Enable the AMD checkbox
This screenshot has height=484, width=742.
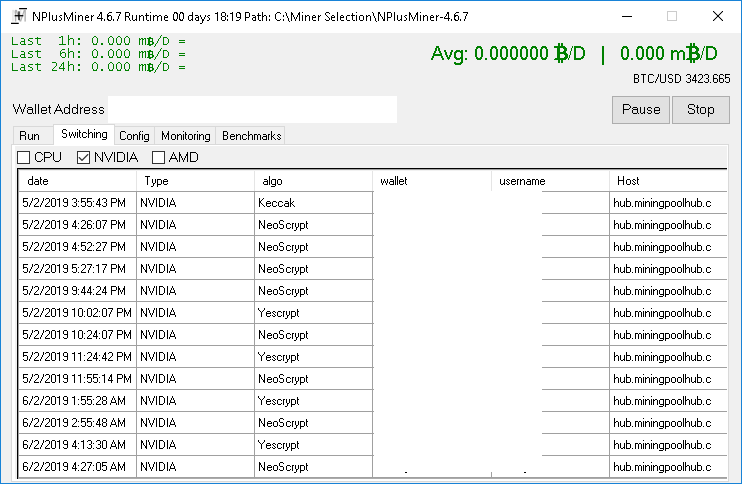pyautogui.click(x=159, y=157)
